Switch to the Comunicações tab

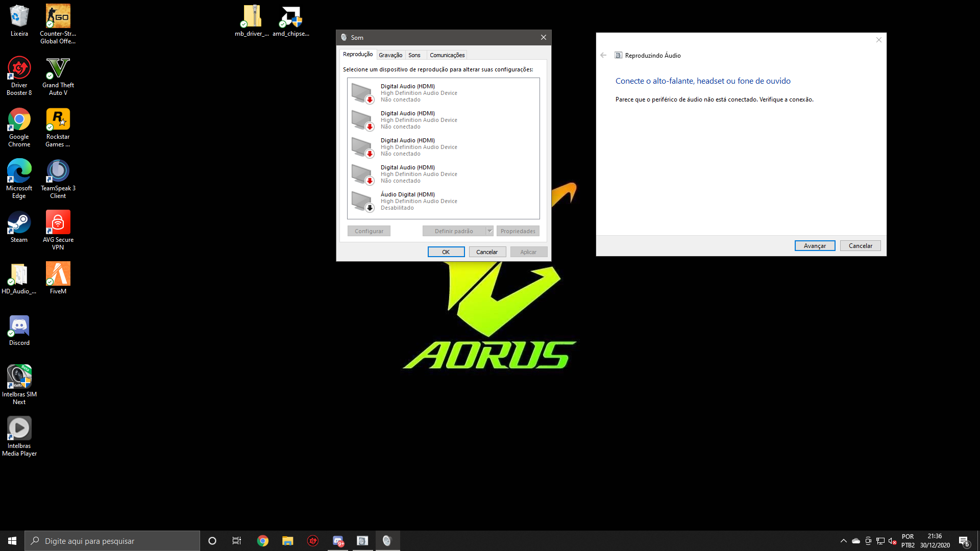click(x=447, y=55)
